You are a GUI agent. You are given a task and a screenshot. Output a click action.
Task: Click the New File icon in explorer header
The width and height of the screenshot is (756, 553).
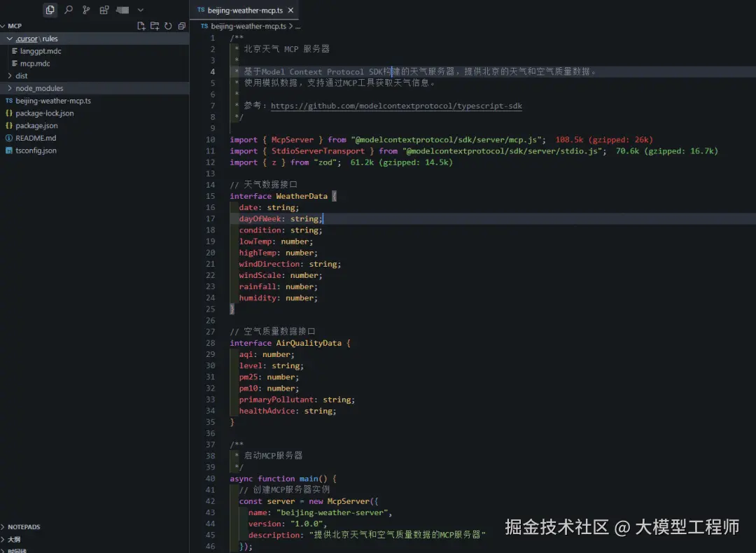click(141, 26)
